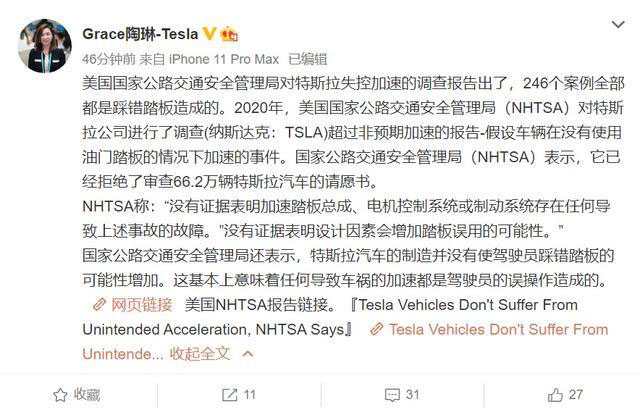Click the star favorite icon

click(x=59, y=394)
